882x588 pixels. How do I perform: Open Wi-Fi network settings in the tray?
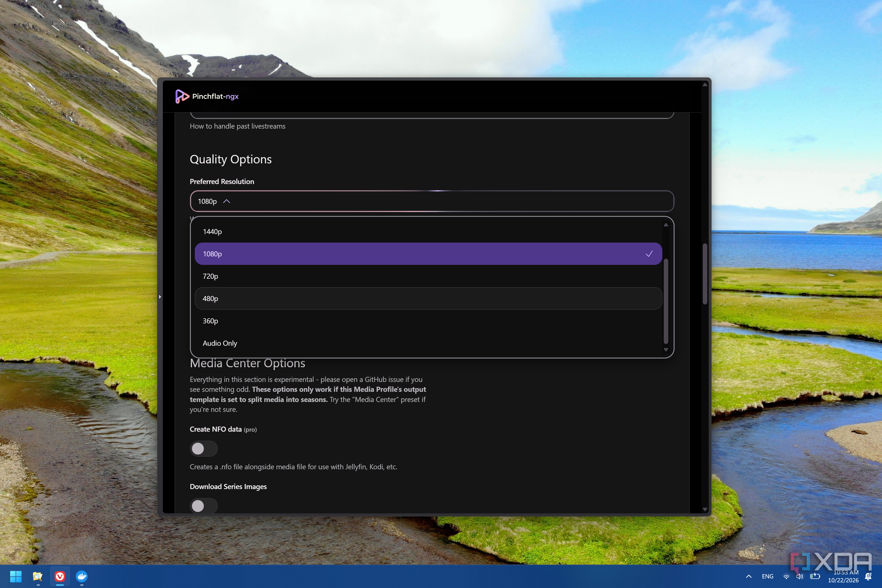[x=786, y=576]
